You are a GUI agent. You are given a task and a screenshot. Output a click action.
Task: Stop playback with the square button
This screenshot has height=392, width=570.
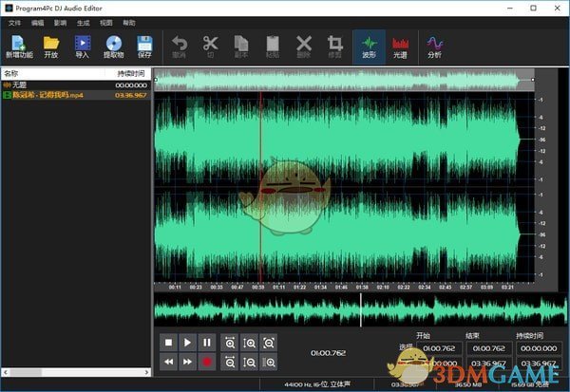pos(168,343)
